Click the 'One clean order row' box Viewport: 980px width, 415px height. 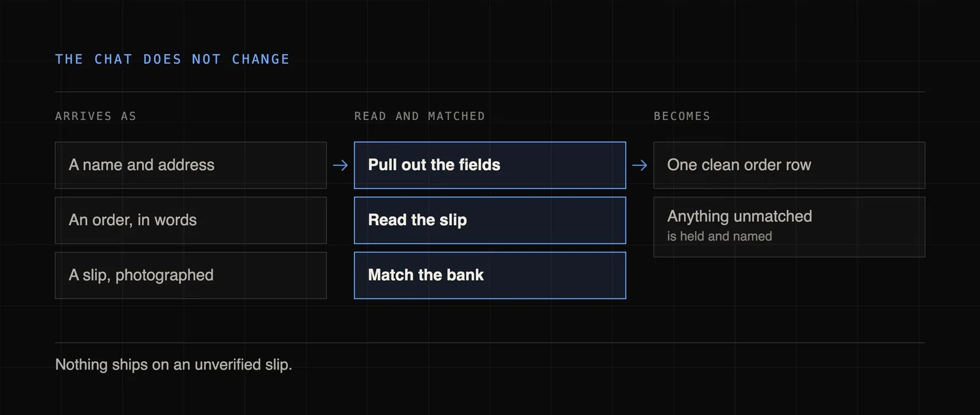789,165
